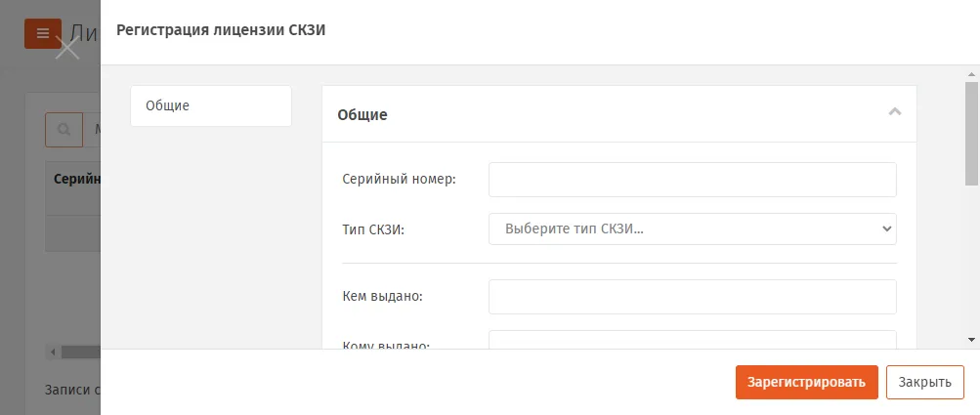
Task: Click the horizontal scrollbar left arrow
Action: (53, 352)
